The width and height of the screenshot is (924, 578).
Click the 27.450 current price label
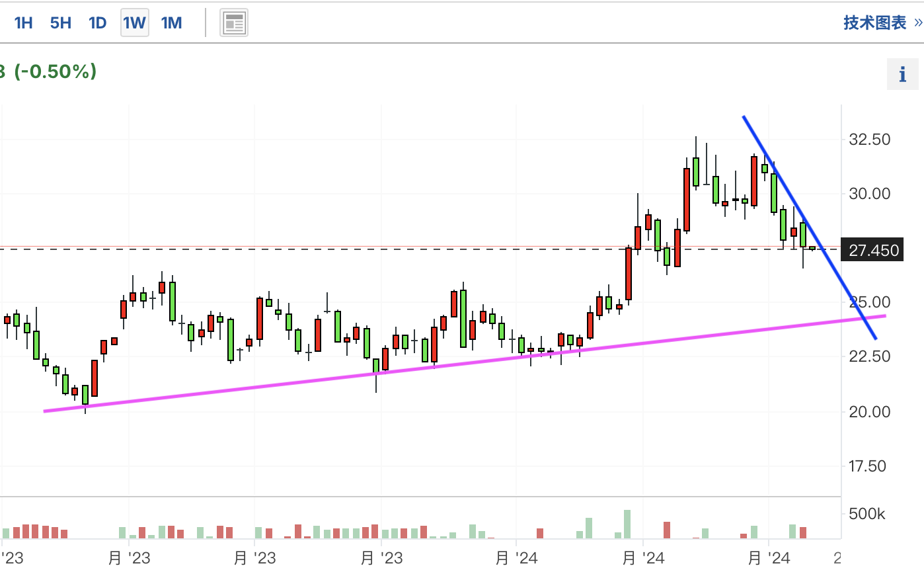[x=872, y=250]
